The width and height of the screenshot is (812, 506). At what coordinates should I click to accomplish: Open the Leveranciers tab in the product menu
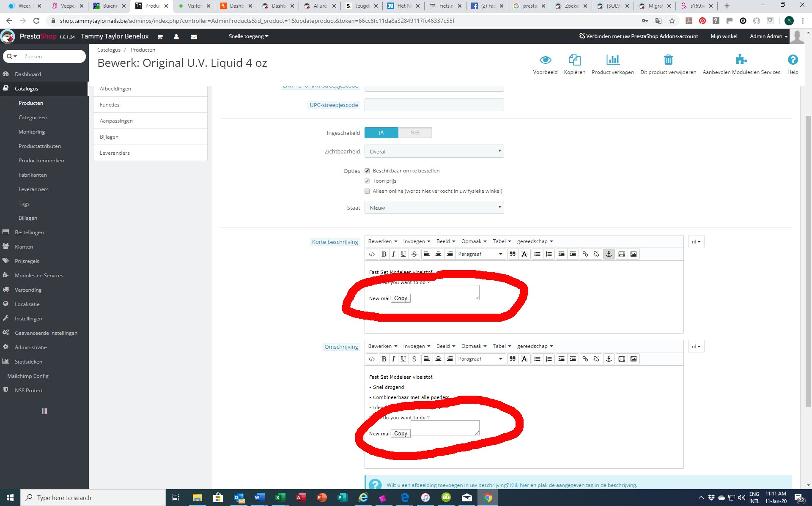[115, 153]
